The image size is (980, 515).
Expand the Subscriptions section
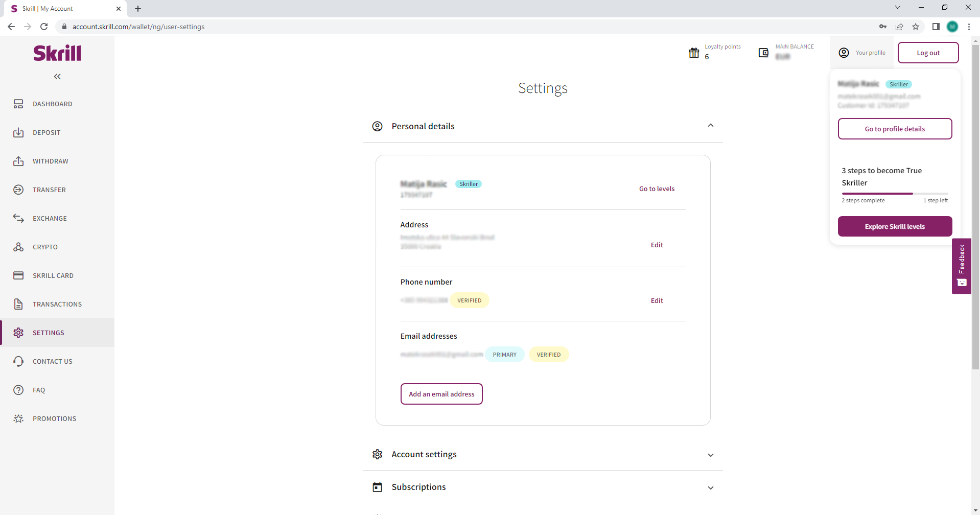[711, 487]
